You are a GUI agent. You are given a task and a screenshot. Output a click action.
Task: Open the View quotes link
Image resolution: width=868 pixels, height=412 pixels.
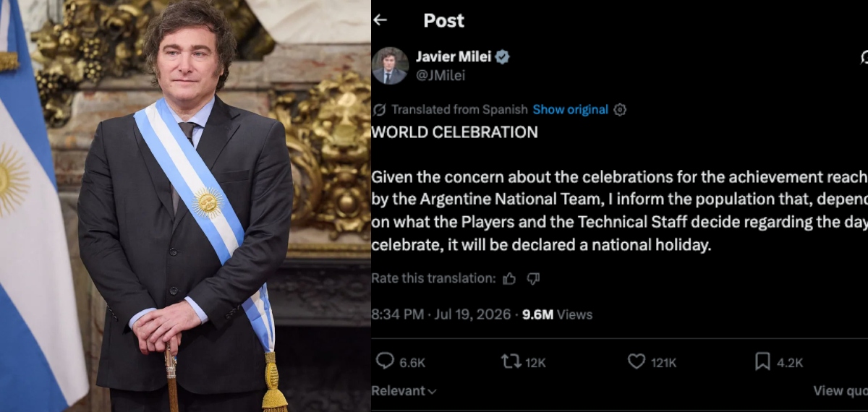[x=840, y=390]
